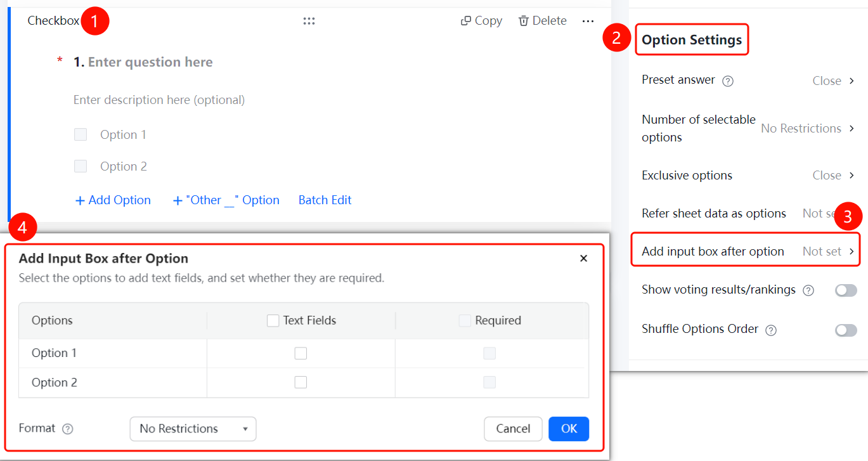The width and height of the screenshot is (868, 461).
Task: Tick Required checkbox for Option 2
Action: 489,382
